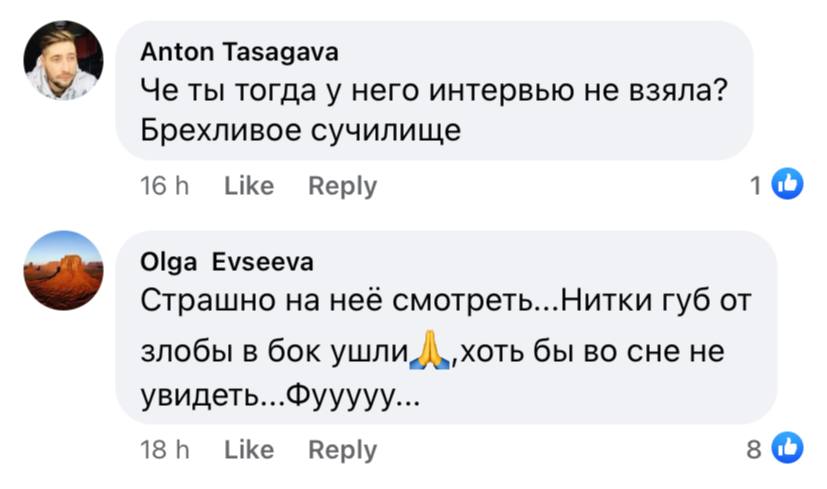This screenshot has height=489, width=827.
Task: Click the 16 h timestamp
Action: (x=165, y=186)
